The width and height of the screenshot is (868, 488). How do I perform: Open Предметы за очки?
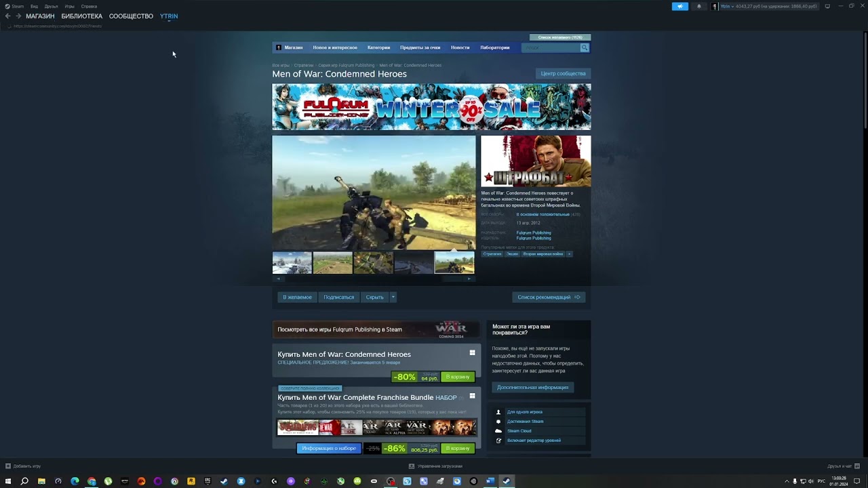click(420, 47)
